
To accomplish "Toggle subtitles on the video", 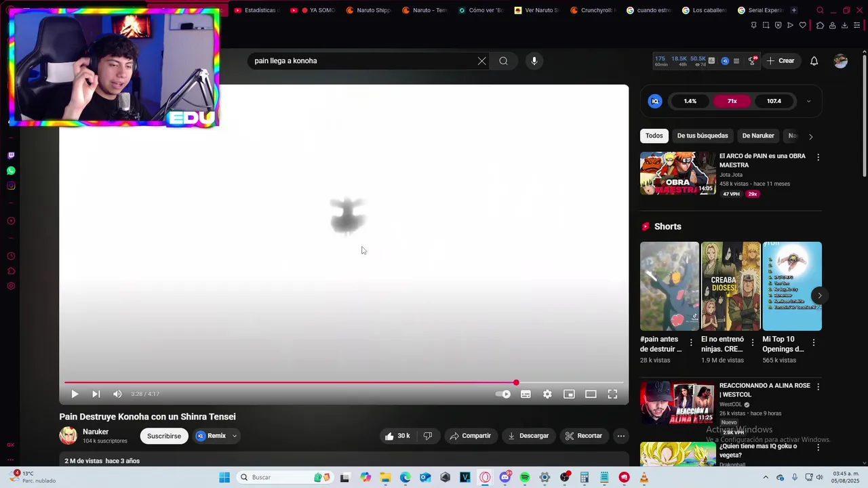I will tap(526, 394).
